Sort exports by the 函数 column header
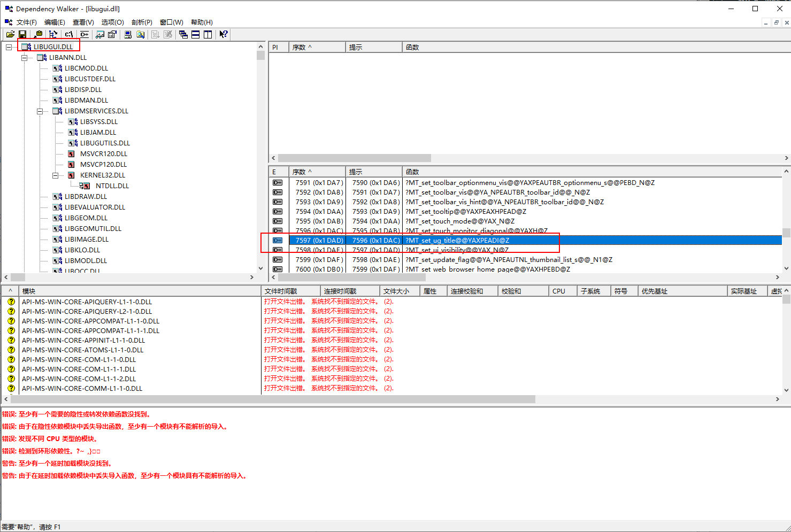Viewport: 791px width, 532px height. click(x=592, y=172)
